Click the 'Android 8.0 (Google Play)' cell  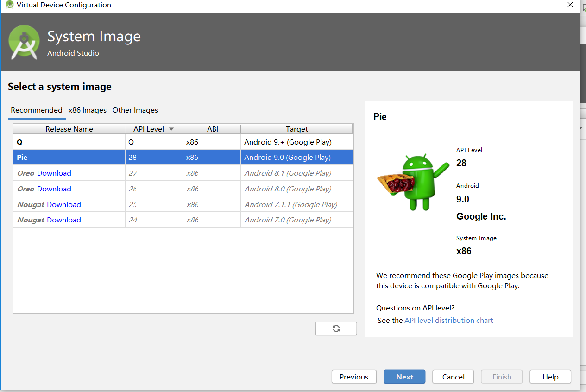coord(296,189)
